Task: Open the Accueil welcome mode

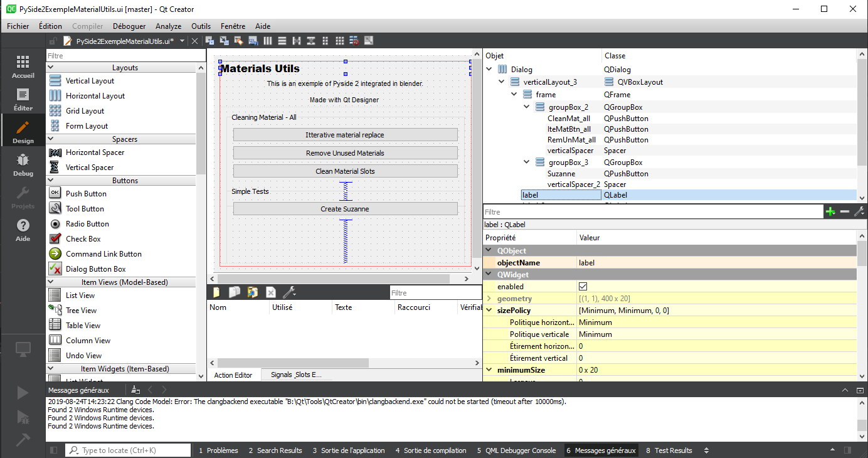Action: pyautogui.click(x=23, y=67)
